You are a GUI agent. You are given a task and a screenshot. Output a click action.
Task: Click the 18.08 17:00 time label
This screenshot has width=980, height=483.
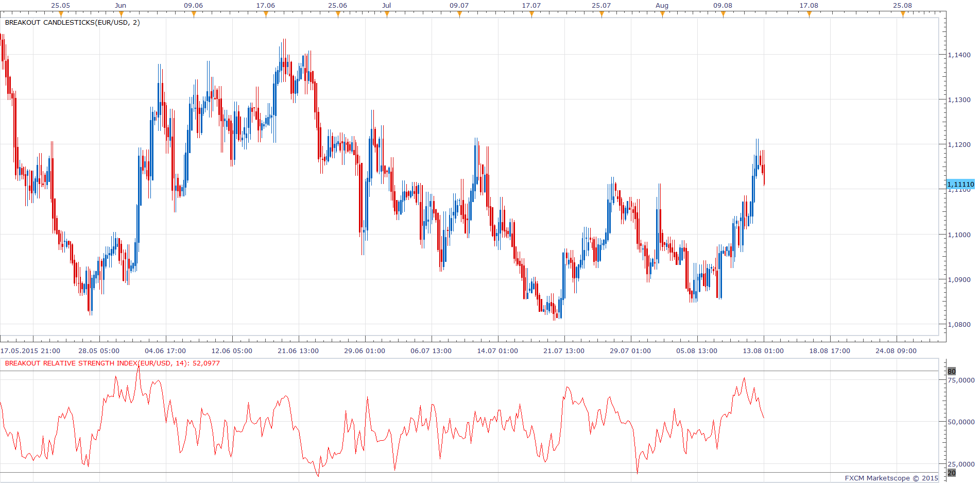pyautogui.click(x=830, y=351)
